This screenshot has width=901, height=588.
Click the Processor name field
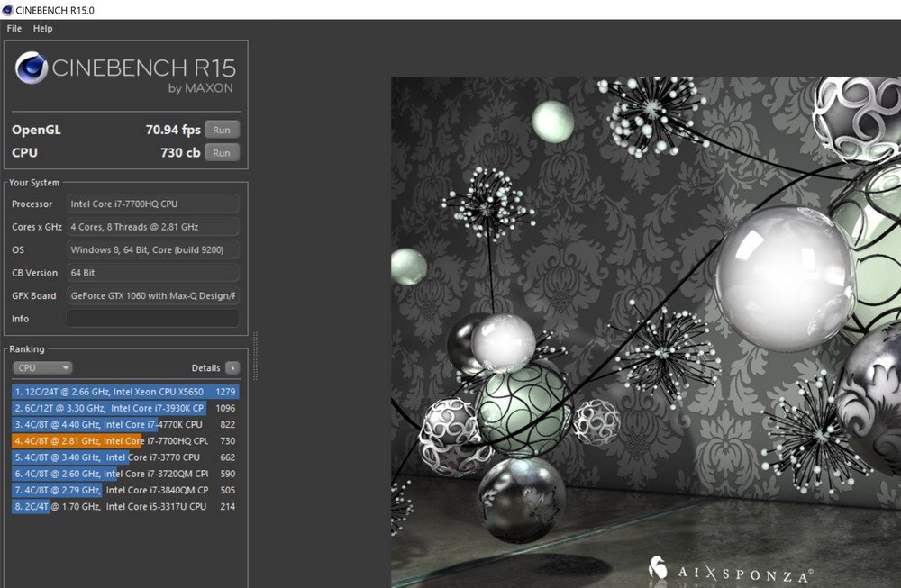(x=153, y=204)
